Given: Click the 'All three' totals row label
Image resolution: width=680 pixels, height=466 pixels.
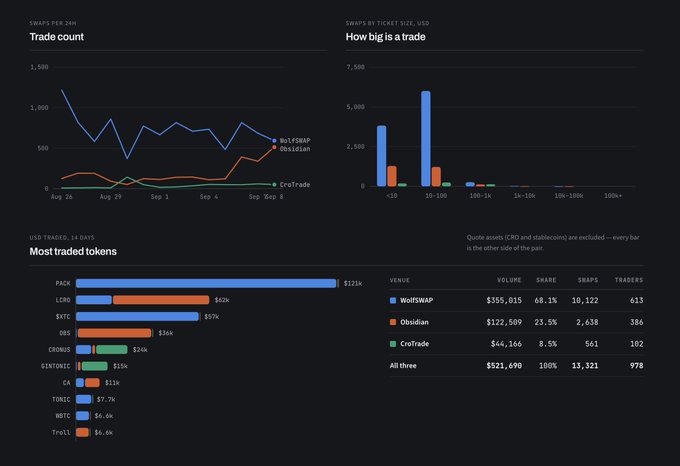Looking at the screenshot, I should (x=403, y=365).
